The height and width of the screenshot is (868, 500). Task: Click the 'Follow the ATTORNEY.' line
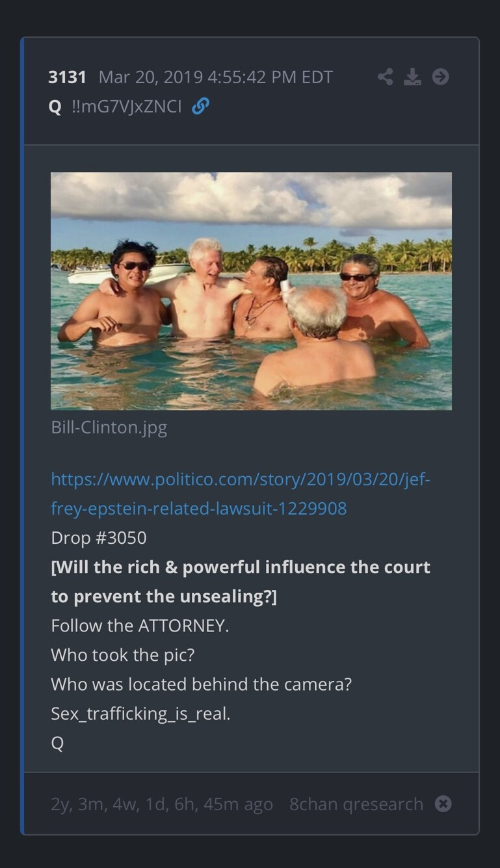coord(140,626)
